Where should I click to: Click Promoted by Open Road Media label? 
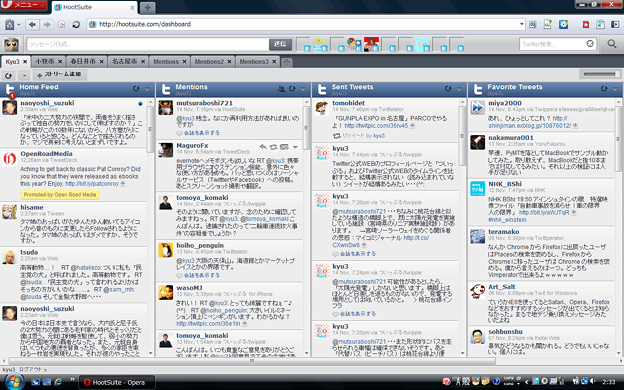(x=60, y=195)
